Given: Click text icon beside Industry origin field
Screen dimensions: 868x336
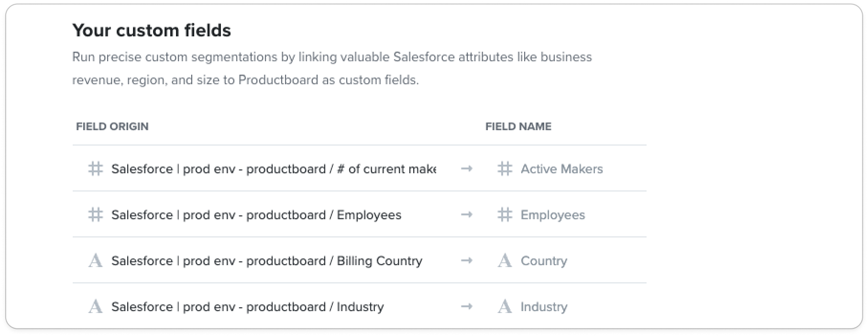Looking at the screenshot, I should pos(96,306).
